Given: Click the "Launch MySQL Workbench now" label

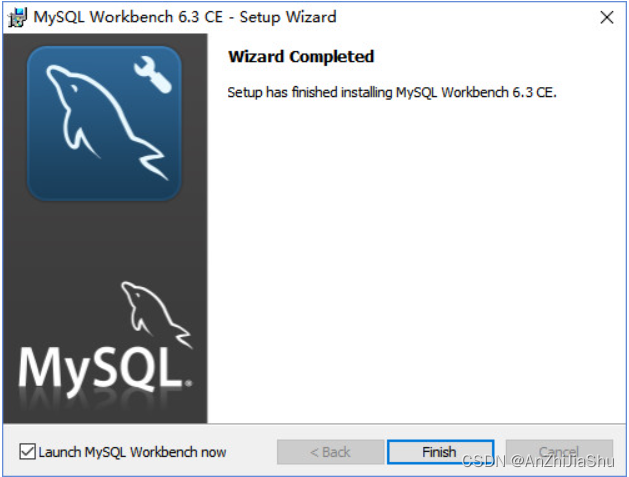Looking at the screenshot, I should [x=132, y=452].
